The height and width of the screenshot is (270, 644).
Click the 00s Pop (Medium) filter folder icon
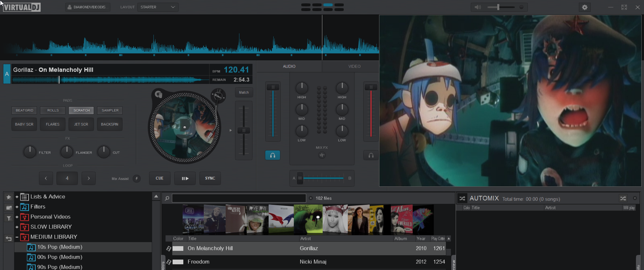click(x=31, y=257)
